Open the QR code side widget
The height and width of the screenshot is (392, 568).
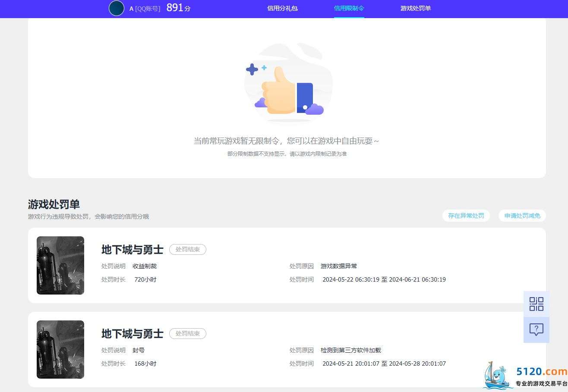point(536,304)
